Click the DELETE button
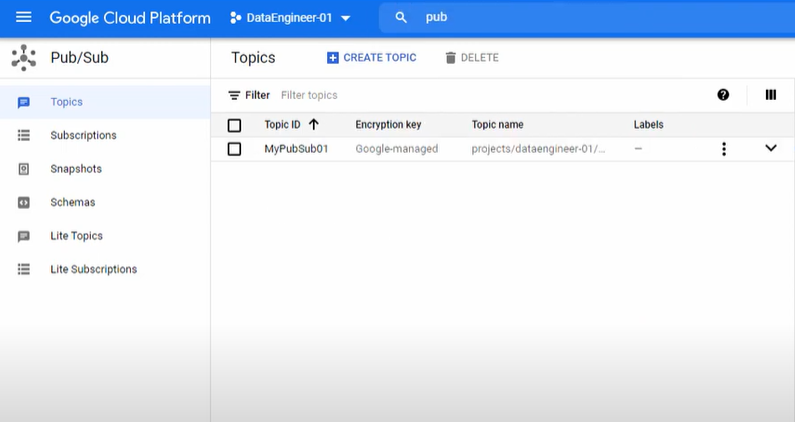This screenshot has width=795, height=422. tap(472, 58)
